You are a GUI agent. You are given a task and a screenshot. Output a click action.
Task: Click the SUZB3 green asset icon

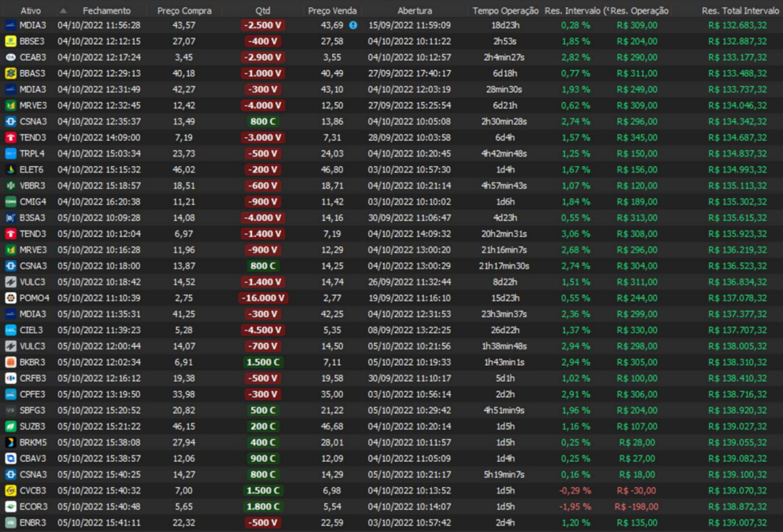click(x=11, y=427)
